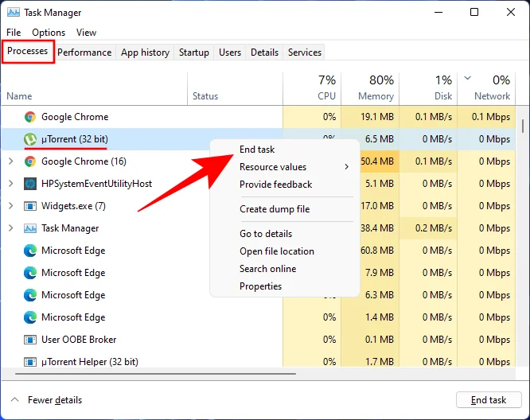
Task: Click the vertical scrollbar of process list
Action: coord(523,126)
